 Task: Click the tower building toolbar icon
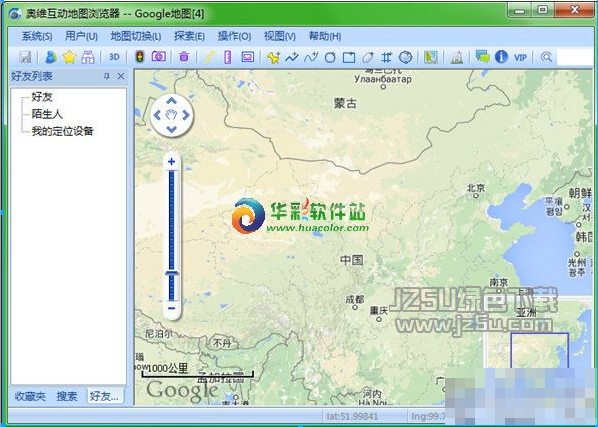point(457,57)
